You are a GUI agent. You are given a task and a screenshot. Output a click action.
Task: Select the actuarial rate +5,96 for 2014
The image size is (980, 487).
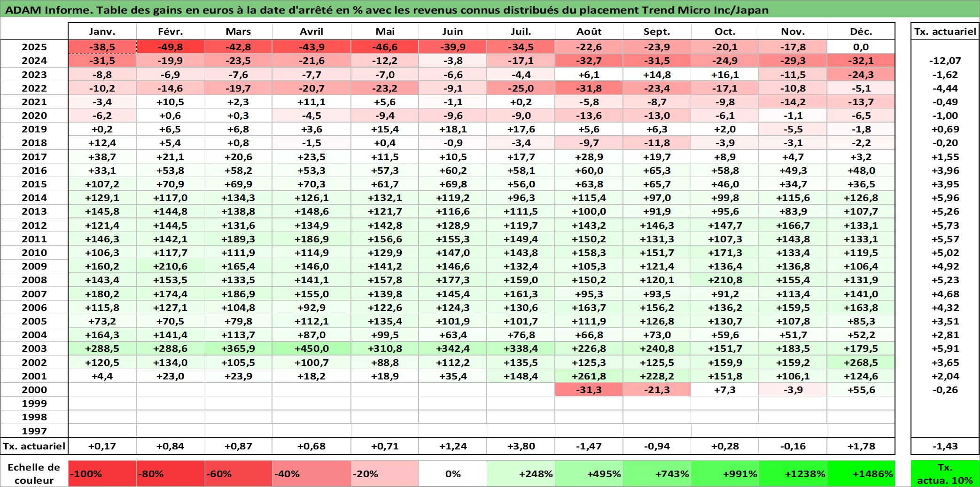tap(945, 198)
